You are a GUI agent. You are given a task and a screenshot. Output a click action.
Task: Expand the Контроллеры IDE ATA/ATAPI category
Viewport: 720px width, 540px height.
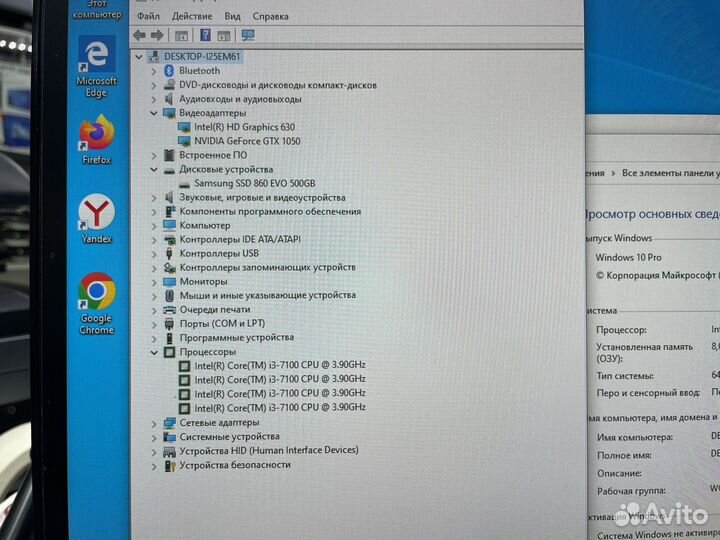click(154, 240)
